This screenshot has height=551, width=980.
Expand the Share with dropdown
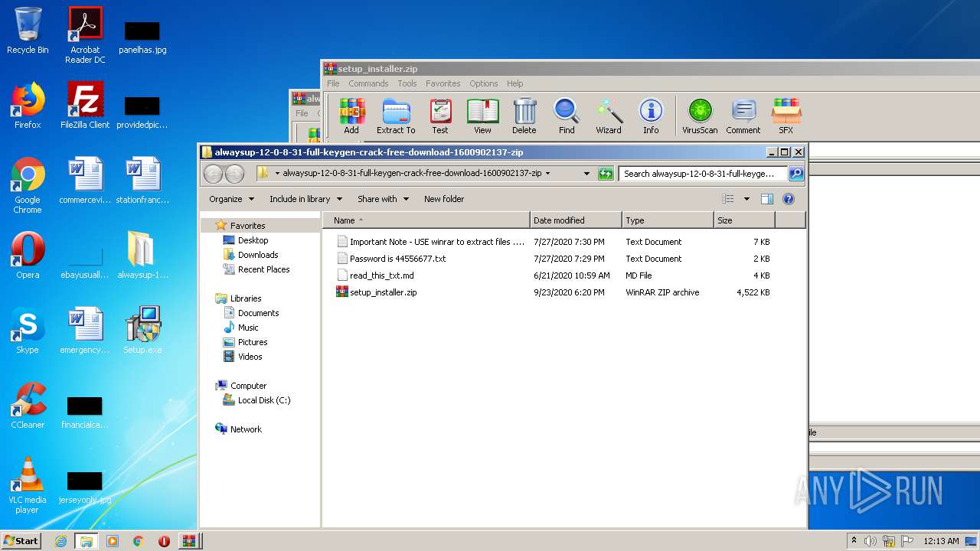[383, 199]
